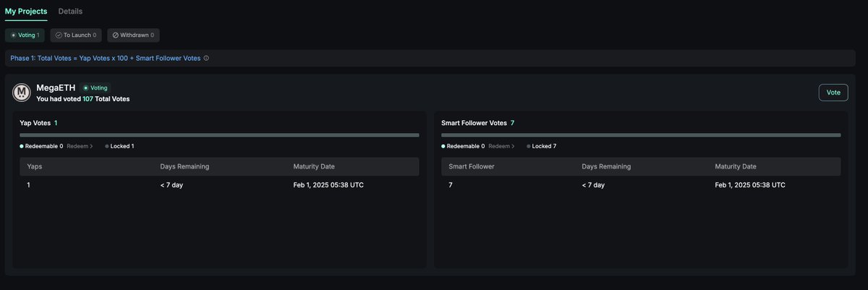Viewport: 868px width, 290px height.
Task: Select 'Redeemable 0' label under Smart Follower Votes
Action: 463,146
